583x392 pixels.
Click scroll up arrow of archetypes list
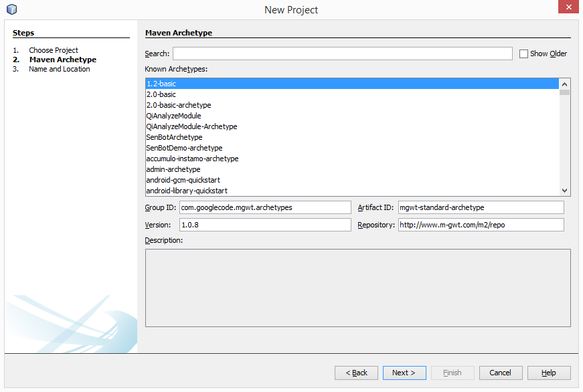[x=564, y=84]
